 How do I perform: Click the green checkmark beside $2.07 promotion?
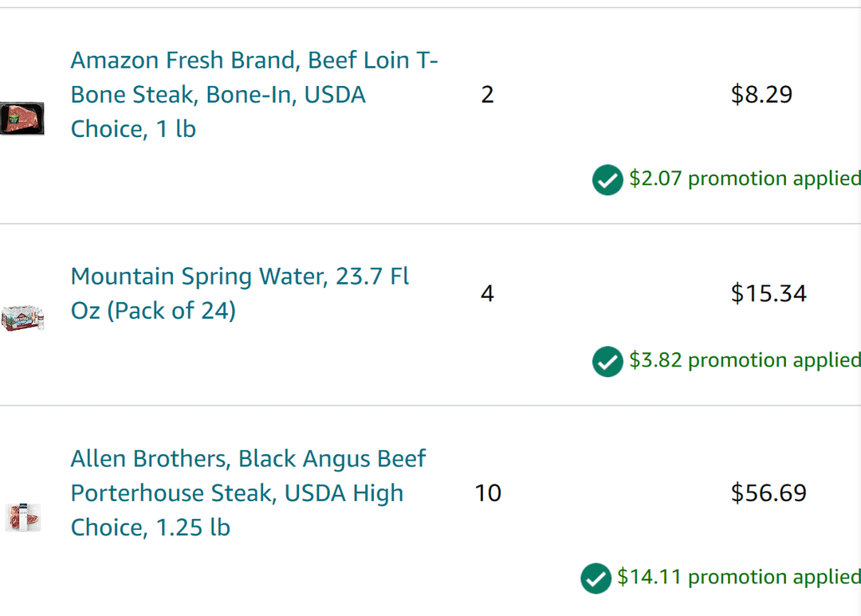[607, 179]
